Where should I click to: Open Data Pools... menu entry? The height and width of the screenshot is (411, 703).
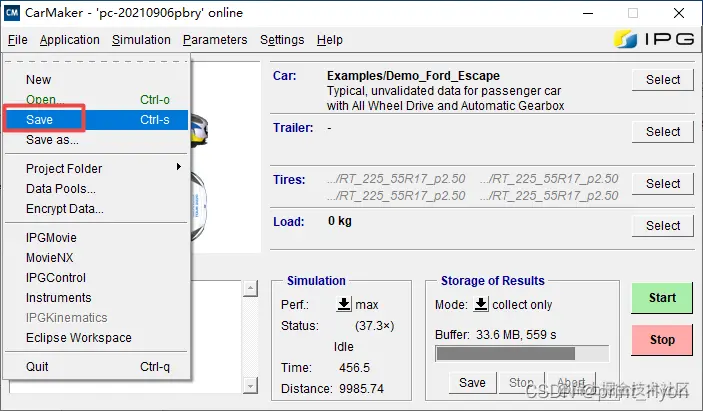(x=96, y=189)
